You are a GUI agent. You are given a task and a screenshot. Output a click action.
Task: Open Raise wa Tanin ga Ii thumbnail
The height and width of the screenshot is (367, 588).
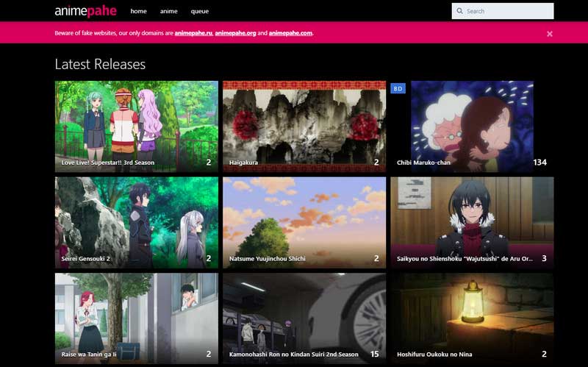pyautogui.click(x=137, y=318)
